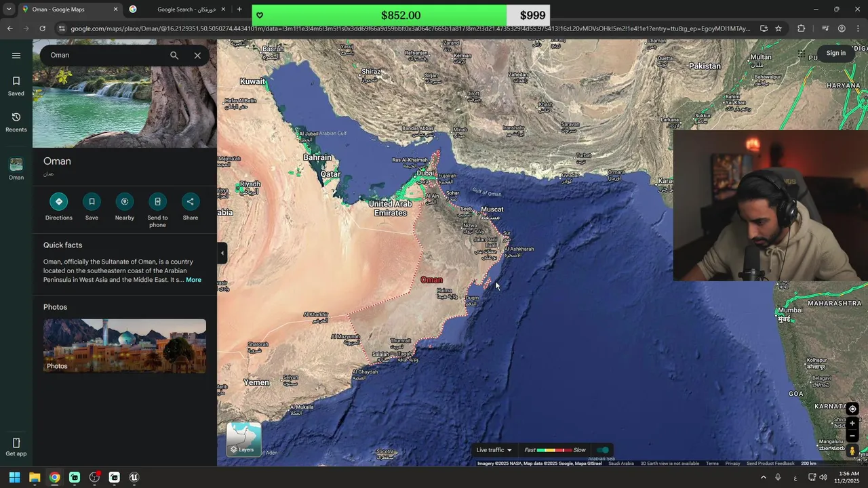Clear the Oman search with X
The height and width of the screenshot is (488, 868).
pos(197,56)
